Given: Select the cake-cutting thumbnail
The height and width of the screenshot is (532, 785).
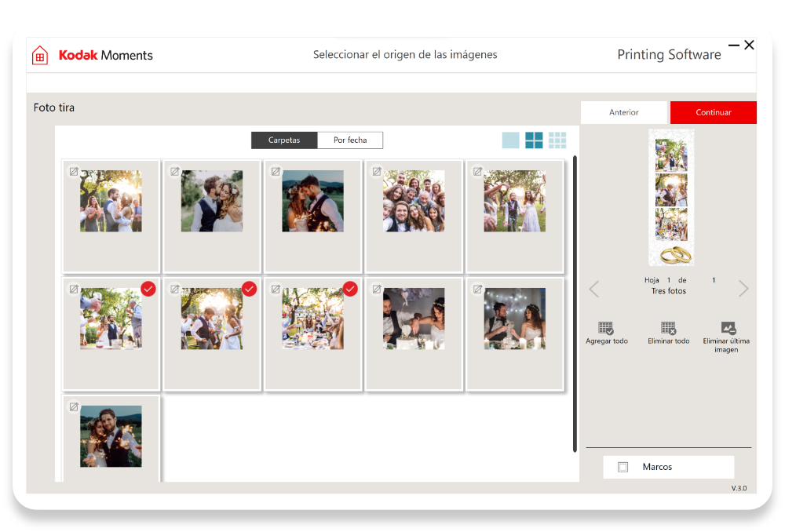Looking at the screenshot, I should click(414, 319).
